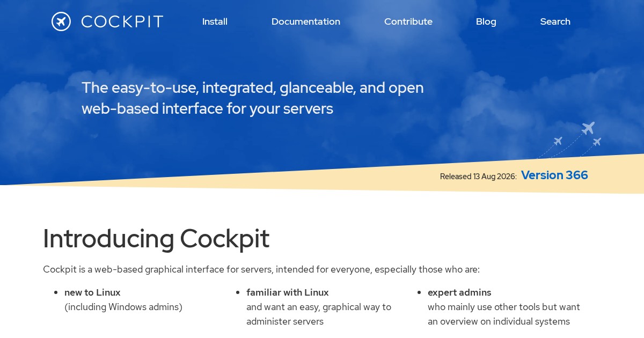Click the COCKPIT wordmark in header

tap(122, 21)
